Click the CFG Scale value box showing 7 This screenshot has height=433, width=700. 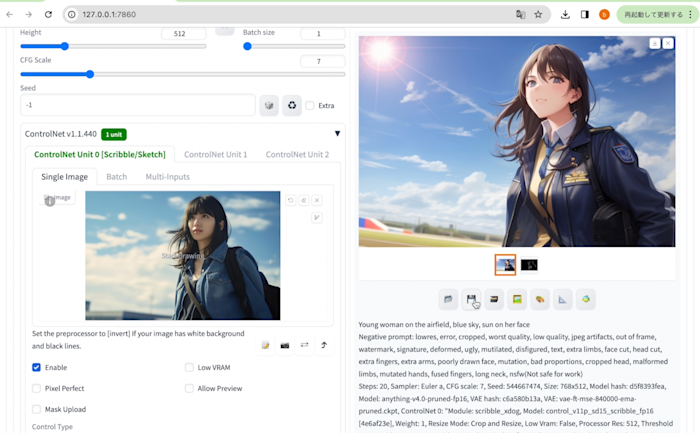tap(323, 61)
